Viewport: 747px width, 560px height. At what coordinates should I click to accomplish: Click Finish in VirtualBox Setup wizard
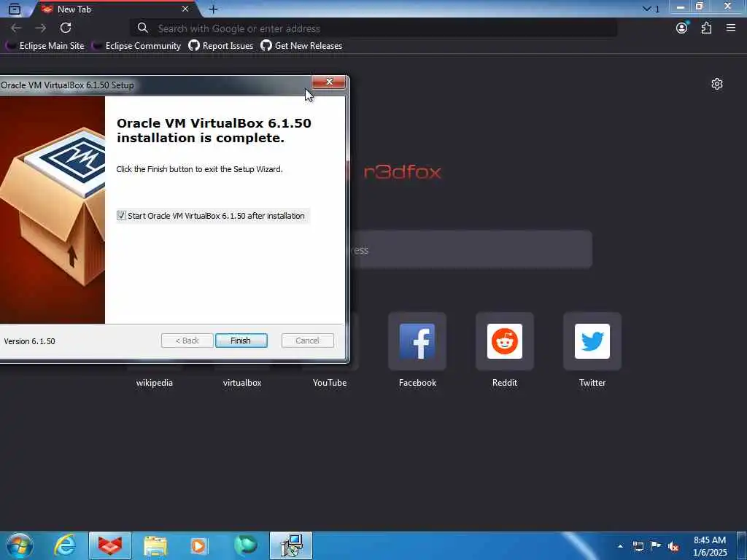241,341
